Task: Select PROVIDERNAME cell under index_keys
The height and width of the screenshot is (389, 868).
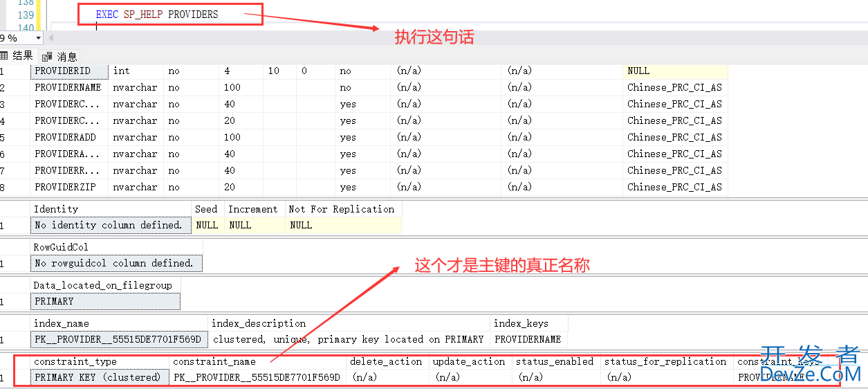Action: (x=529, y=339)
